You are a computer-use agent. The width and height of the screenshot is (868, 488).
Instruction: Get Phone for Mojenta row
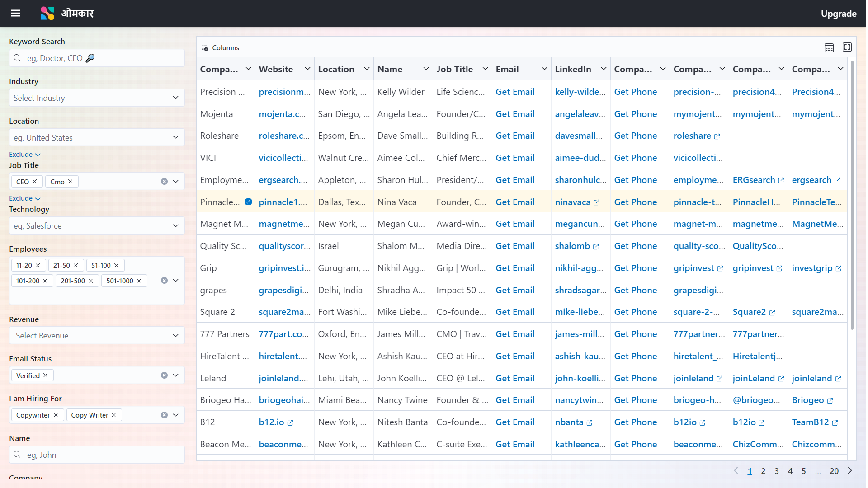635,114
